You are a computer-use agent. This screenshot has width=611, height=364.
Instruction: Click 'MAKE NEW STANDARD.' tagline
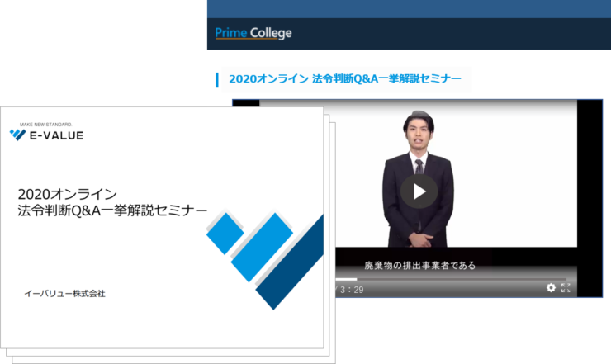(x=46, y=125)
